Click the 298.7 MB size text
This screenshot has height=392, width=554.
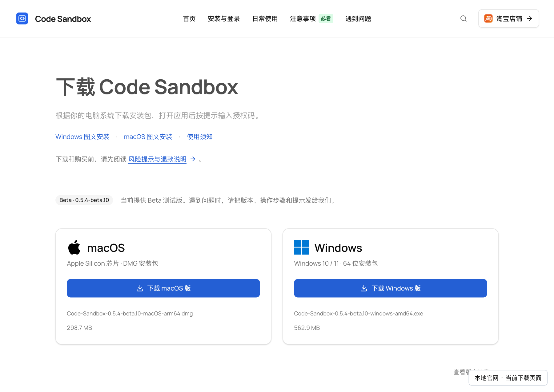[79, 328]
